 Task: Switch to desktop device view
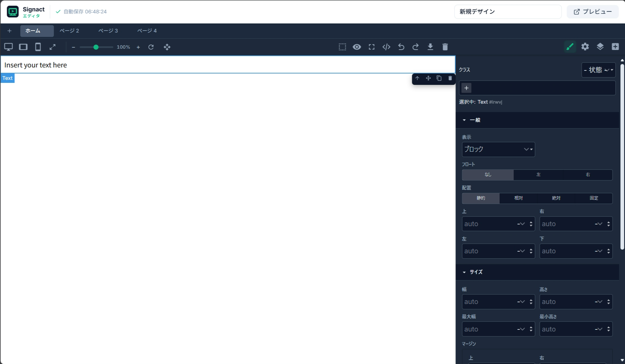pyautogui.click(x=8, y=47)
